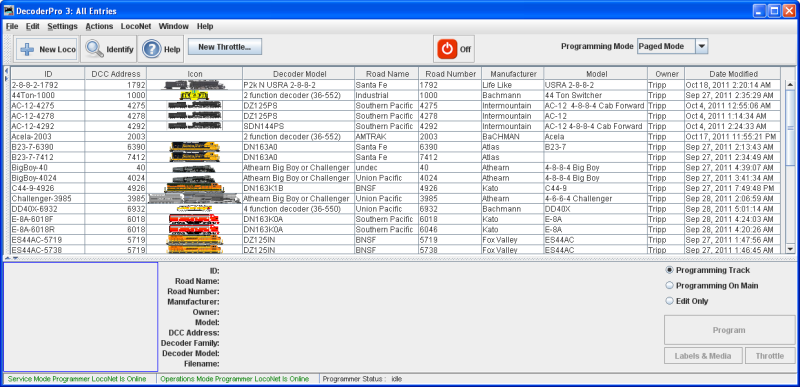Select the E-8A-6018F red locomotive icon
This screenshot has width=800, height=387.
[x=194, y=219]
